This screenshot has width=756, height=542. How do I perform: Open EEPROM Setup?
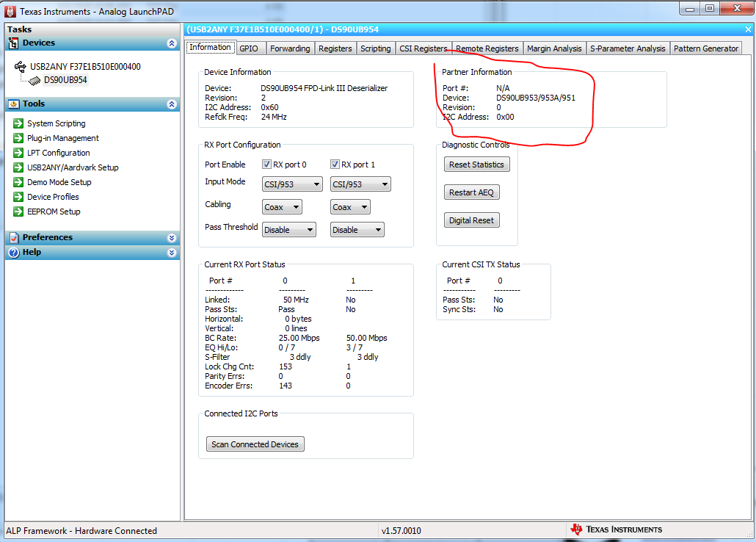(54, 212)
